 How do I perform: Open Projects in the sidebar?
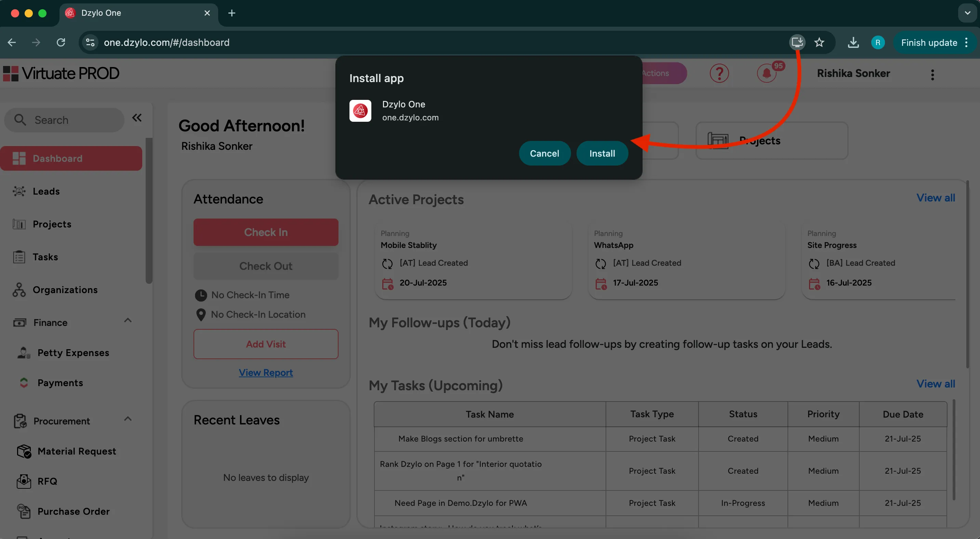[x=52, y=224]
